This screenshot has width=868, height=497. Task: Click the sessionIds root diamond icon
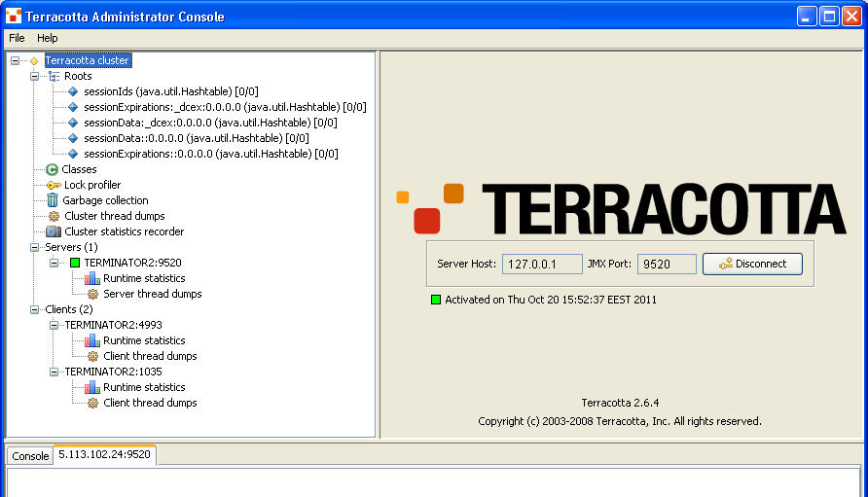coord(73,91)
